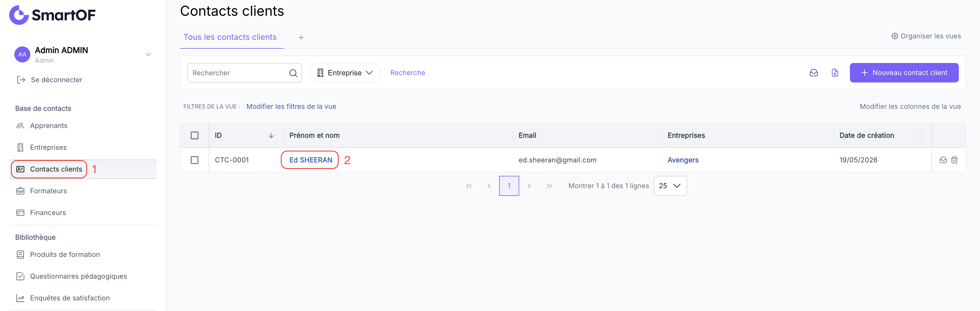The image size is (980, 311).
Task: Open Questionnaires pédagogiques
Action: point(78,276)
